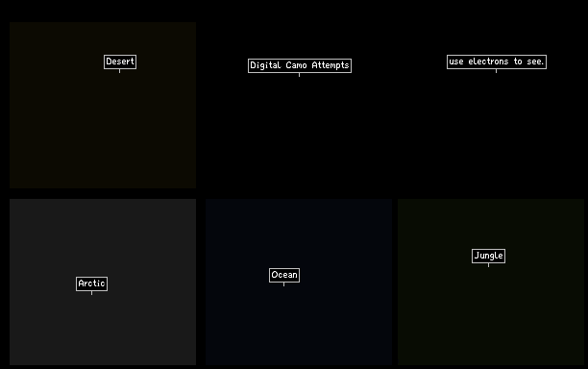Click the pointer tick below Desert label
Viewport: 588px width, 369px height.
pyautogui.click(x=120, y=71)
